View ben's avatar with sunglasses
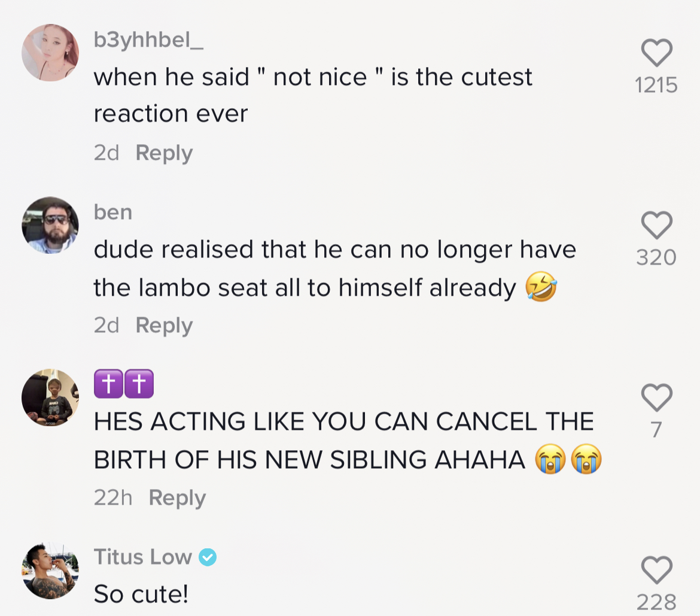 pyautogui.click(x=50, y=225)
